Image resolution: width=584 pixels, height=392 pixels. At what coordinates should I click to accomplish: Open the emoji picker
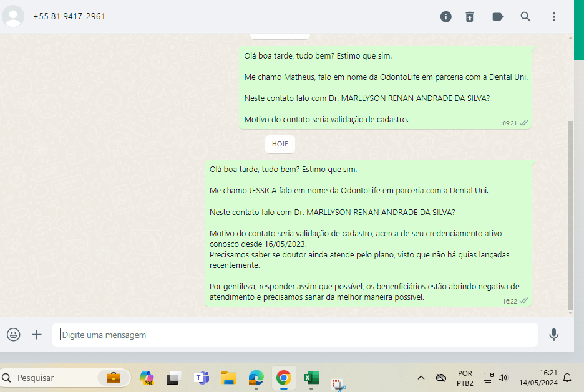[x=13, y=334]
